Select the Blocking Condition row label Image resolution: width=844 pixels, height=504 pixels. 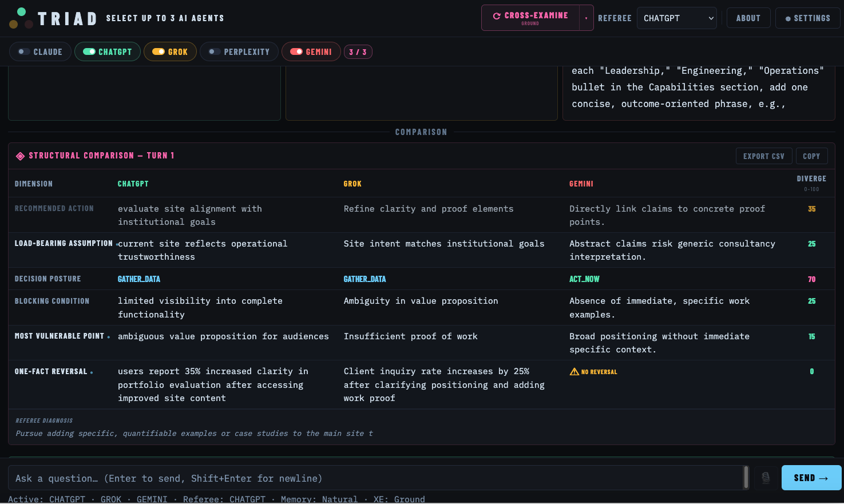click(52, 301)
